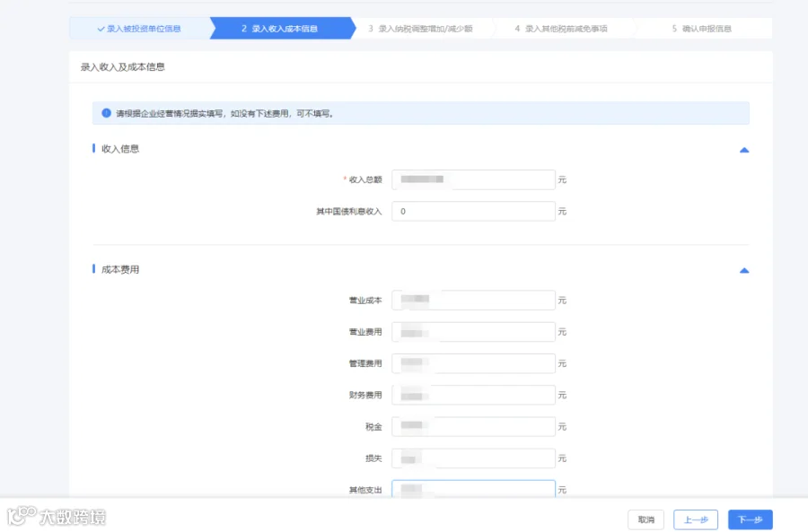Viewport: 808px width, 532px height.
Task: Click the checkmark on step 录入被投资单位信息
Action: (x=101, y=29)
